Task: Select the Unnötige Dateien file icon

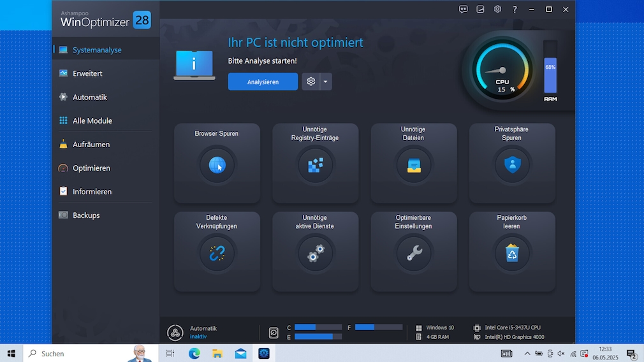Action: click(x=414, y=164)
